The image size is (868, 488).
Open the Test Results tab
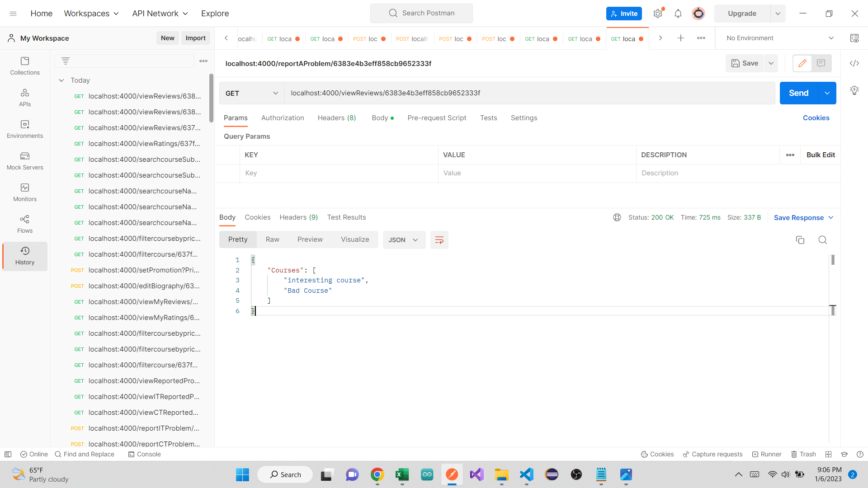(346, 217)
